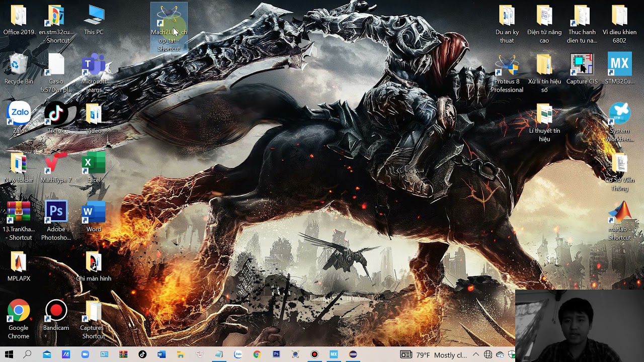Launch MathType 7 from the desktop
The image size is (644, 362).
tap(56, 168)
